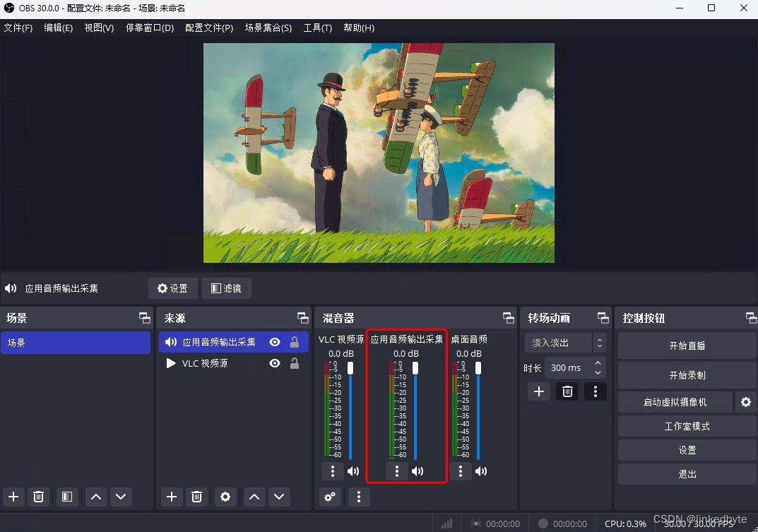Screen dimensions: 758x532
Task: Open transition properties dots menu
Action: [596, 391]
